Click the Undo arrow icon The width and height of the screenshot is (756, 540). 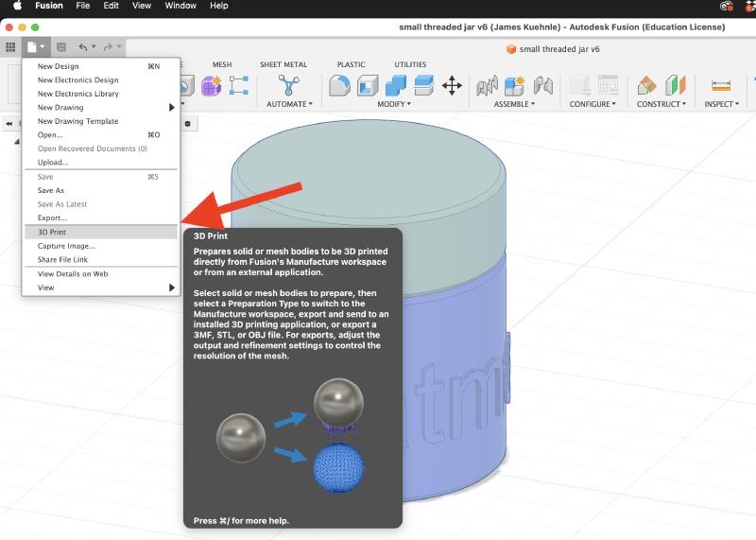click(83, 46)
